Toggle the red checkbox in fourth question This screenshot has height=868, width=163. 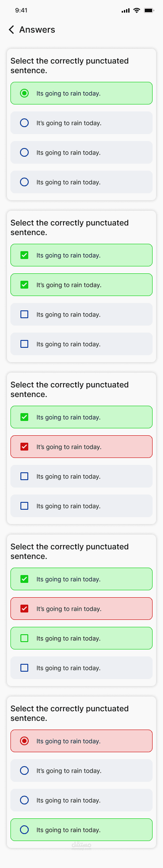coord(24,609)
